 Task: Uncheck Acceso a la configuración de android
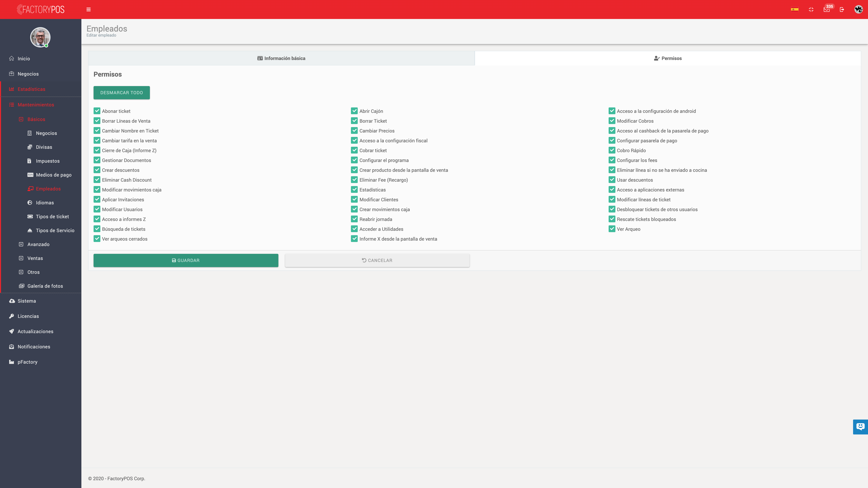click(x=612, y=111)
